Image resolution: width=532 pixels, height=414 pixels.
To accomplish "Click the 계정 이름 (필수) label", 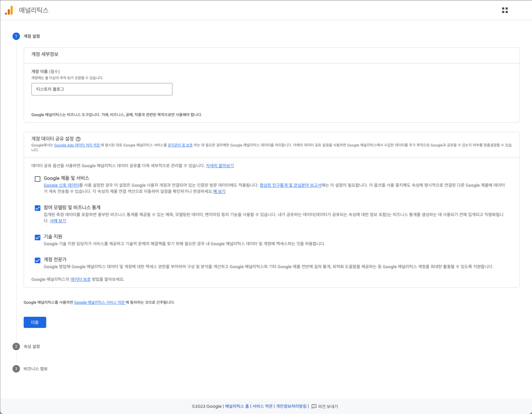I will 45,72.
